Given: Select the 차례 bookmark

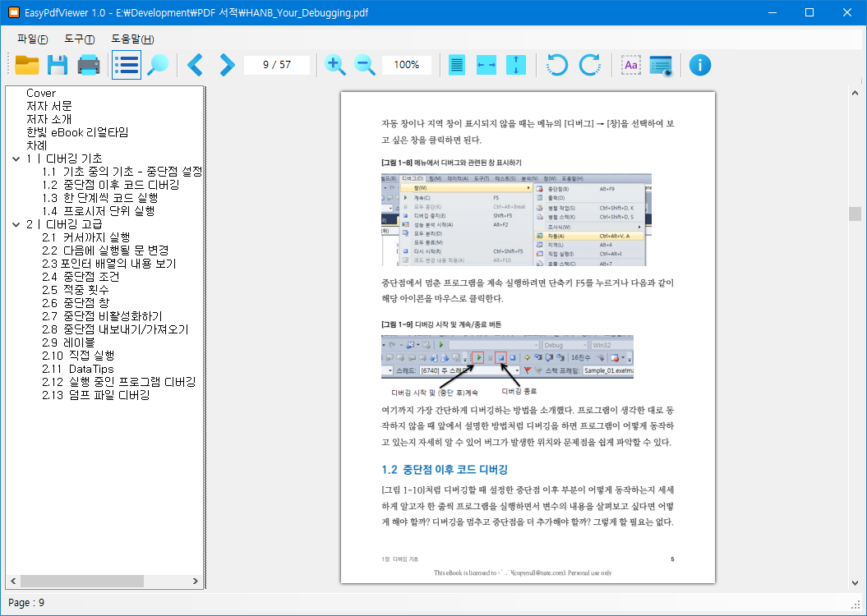Looking at the screenshot, I should [37, 146].
